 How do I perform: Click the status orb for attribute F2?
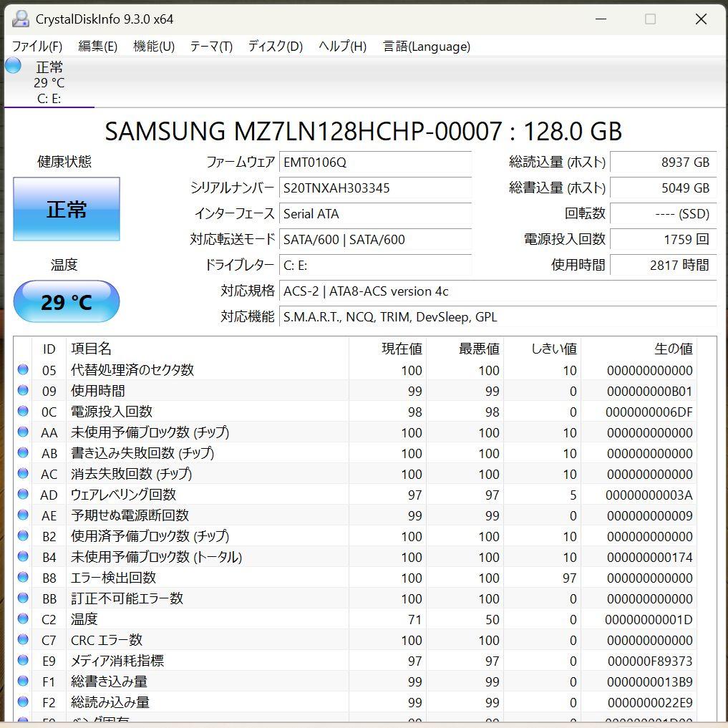tap(23, 702)
